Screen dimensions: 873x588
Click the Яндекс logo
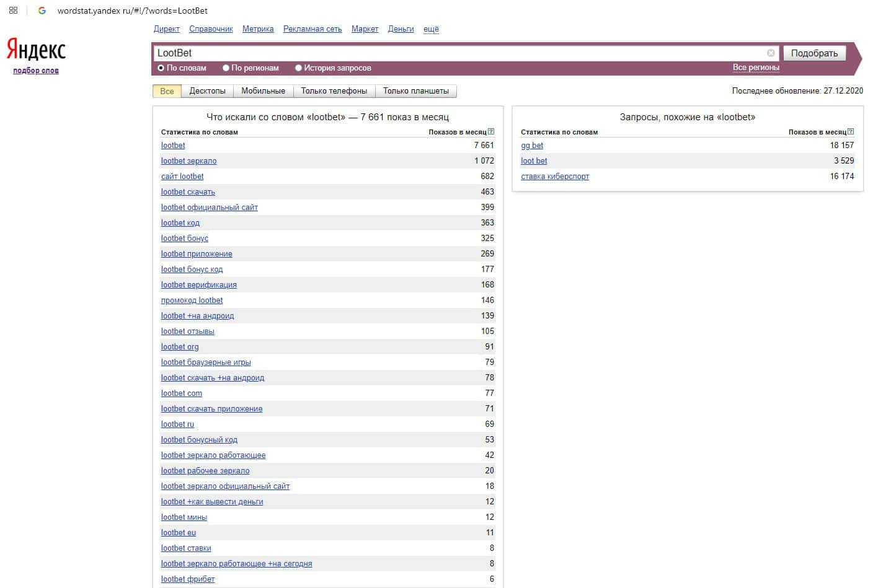point(36,49)
